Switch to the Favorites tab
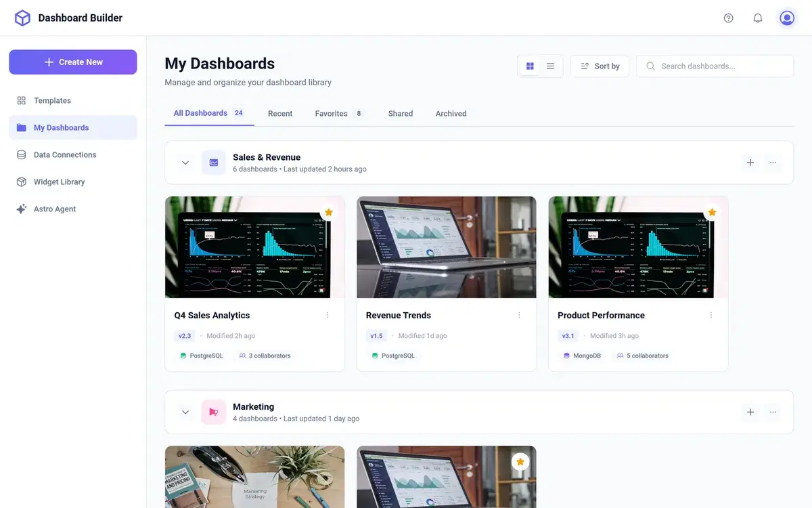Viewport: 812px width, 508px height. 339,113
